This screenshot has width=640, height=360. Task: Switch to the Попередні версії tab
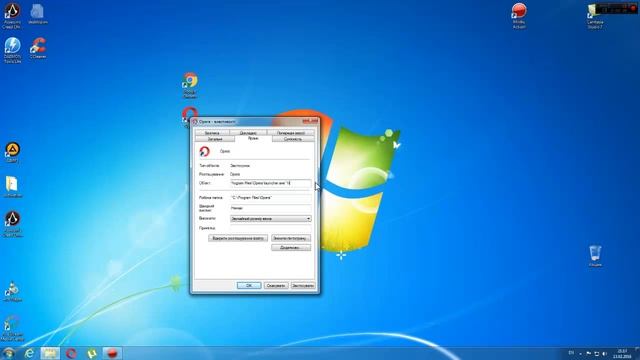pos(291,133)
